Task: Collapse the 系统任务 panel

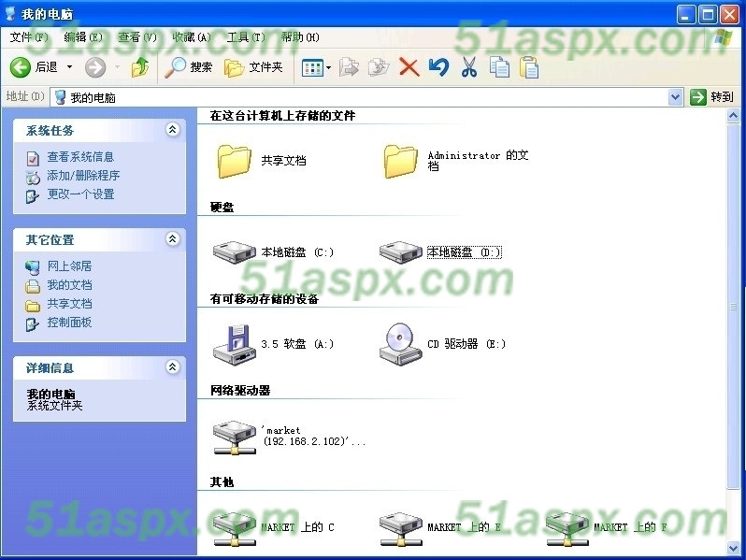Action: pos(173,129)
